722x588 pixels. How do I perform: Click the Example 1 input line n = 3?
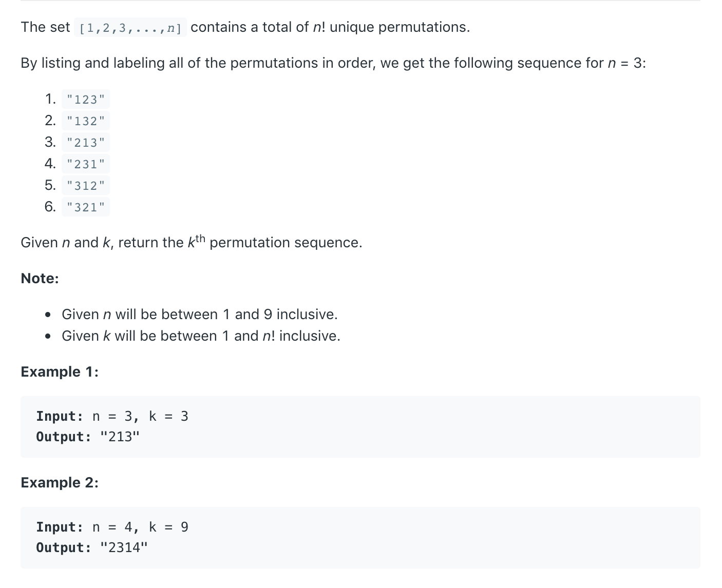click(112, 416)
